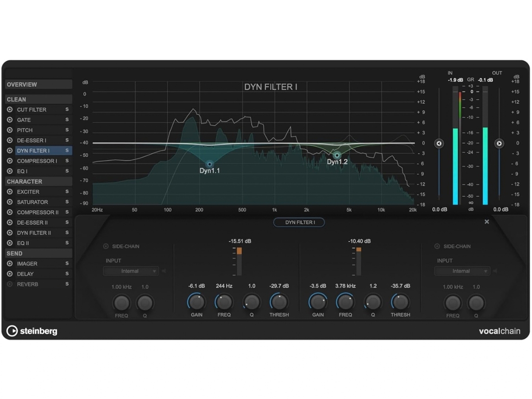This screenshot has height=399, width=532.
Task: Click the -6.1 dB gain value
Action: click(196, 286)
